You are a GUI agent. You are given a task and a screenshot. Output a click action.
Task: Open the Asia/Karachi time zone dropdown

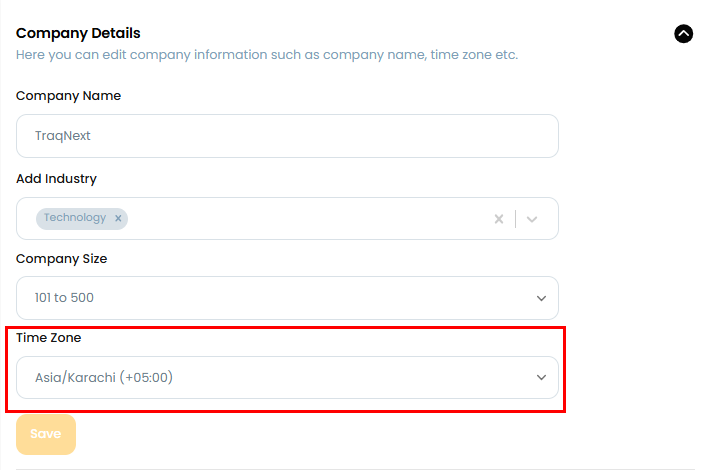[270, 378]
